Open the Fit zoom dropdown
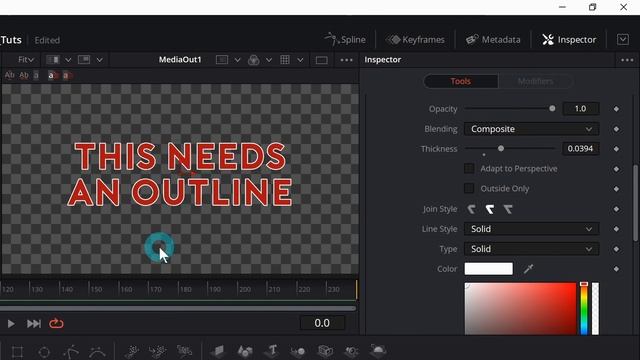The height and width of the screenshot is (360, 640). (x=25, y=60)
